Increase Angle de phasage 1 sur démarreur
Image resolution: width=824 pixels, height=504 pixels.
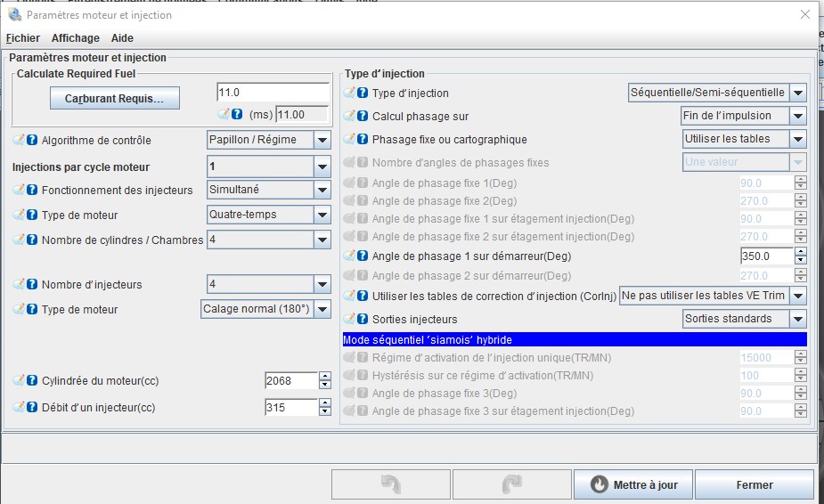800,251
